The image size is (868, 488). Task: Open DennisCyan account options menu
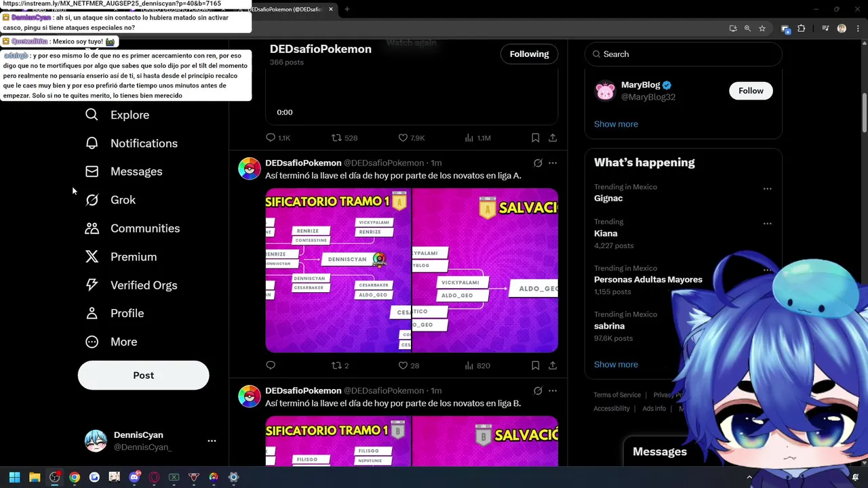[x=212, y=441]
